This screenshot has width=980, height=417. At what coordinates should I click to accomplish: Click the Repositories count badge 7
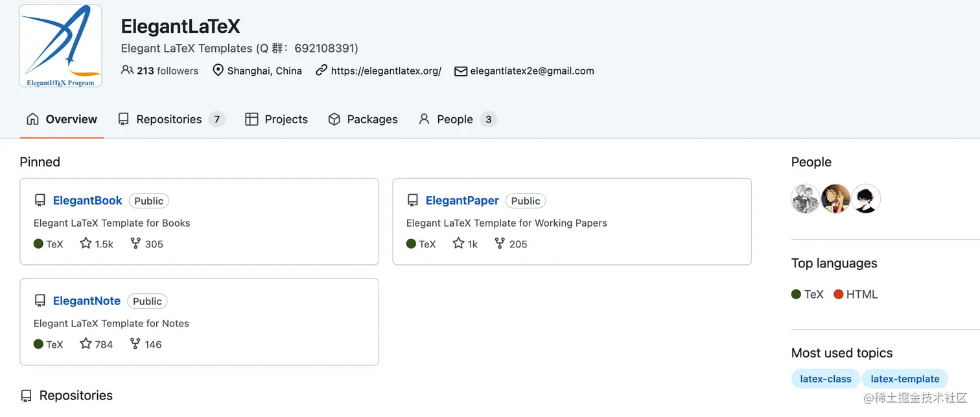(x=217, y=119)
